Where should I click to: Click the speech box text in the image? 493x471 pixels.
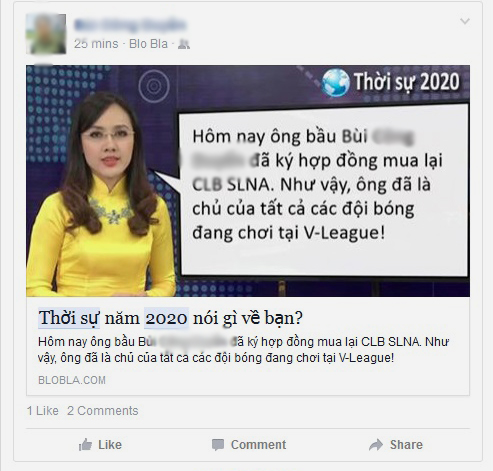(318, 184)
